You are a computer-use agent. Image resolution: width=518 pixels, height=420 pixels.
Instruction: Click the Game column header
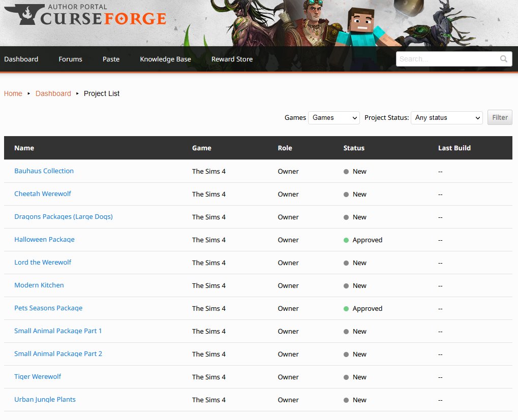click(201, 148)
